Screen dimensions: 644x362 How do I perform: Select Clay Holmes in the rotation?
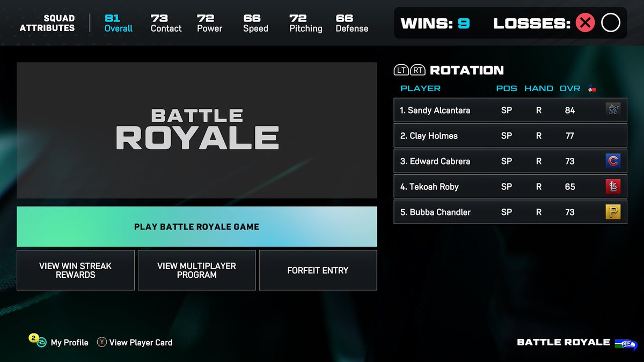click(x=510, y=136)
